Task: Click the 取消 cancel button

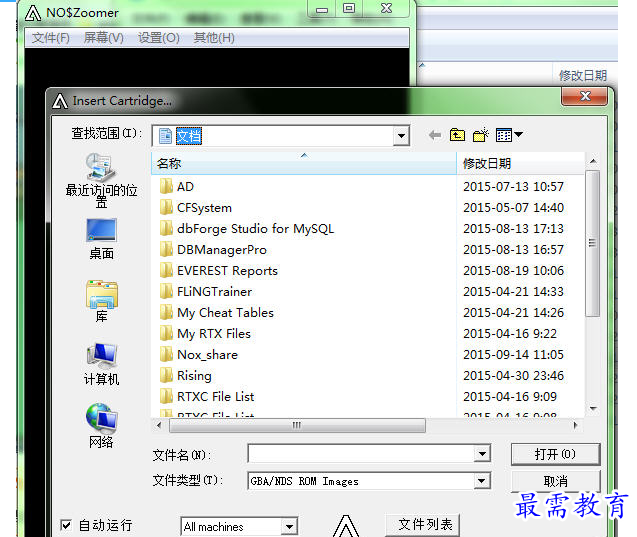Action: pyautogui.click(x=555, y=481)
